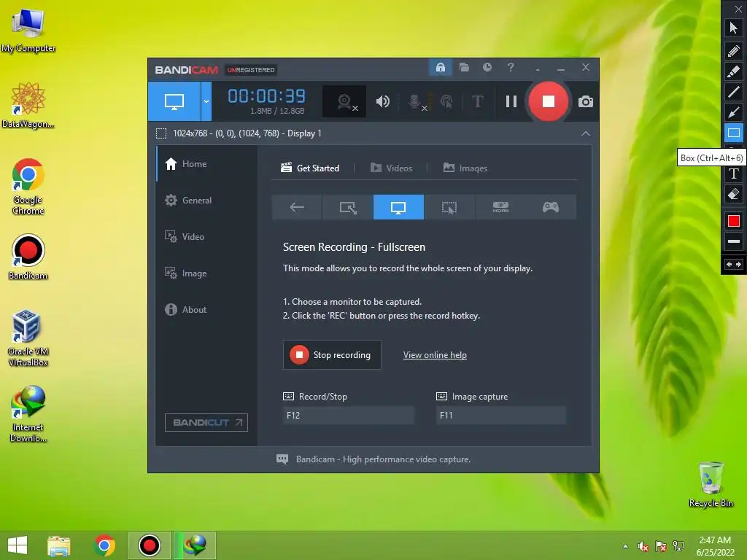Viewport: 747px width, 560px height.
Task: Open Google Chrome from the taskbar
Action: (x=104, y=545)
